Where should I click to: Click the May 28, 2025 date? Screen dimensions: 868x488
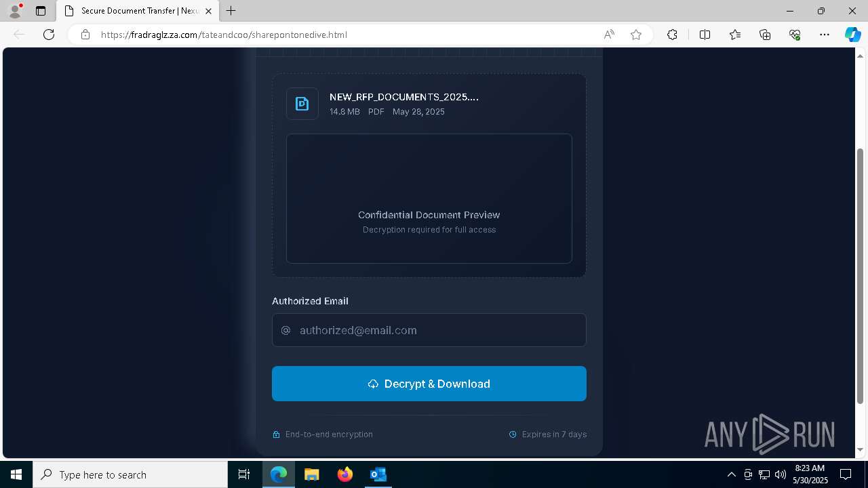point(418,112)
